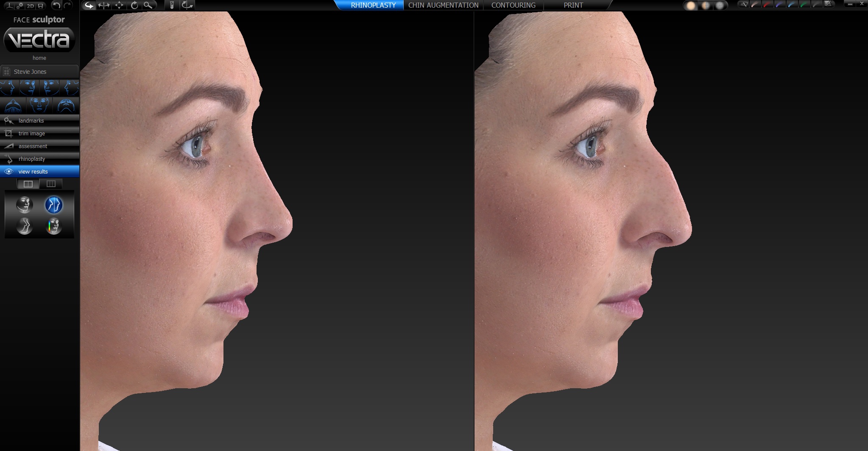Collapse the view results panel
This screenshot has width=868, height=451.
point(39,171)
